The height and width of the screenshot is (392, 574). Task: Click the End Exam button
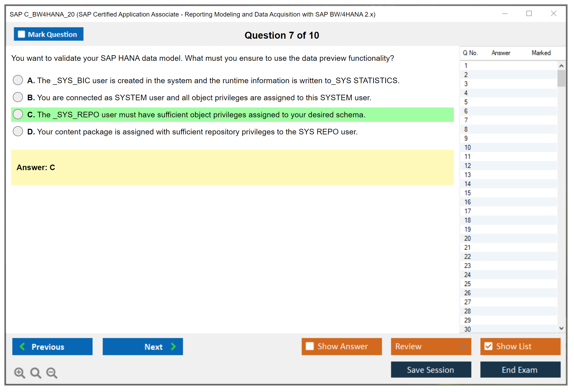520,370
